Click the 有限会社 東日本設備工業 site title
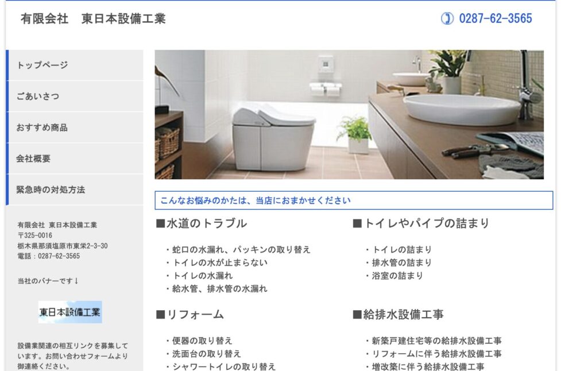The height and width of the screenshot is (371, 588). 93,18
